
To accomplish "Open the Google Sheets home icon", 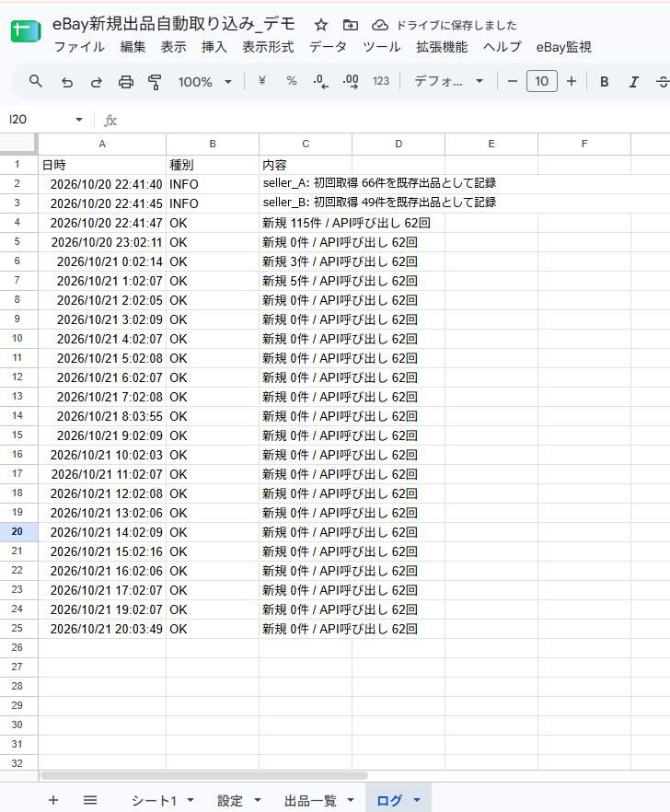I will coord(26,32).
